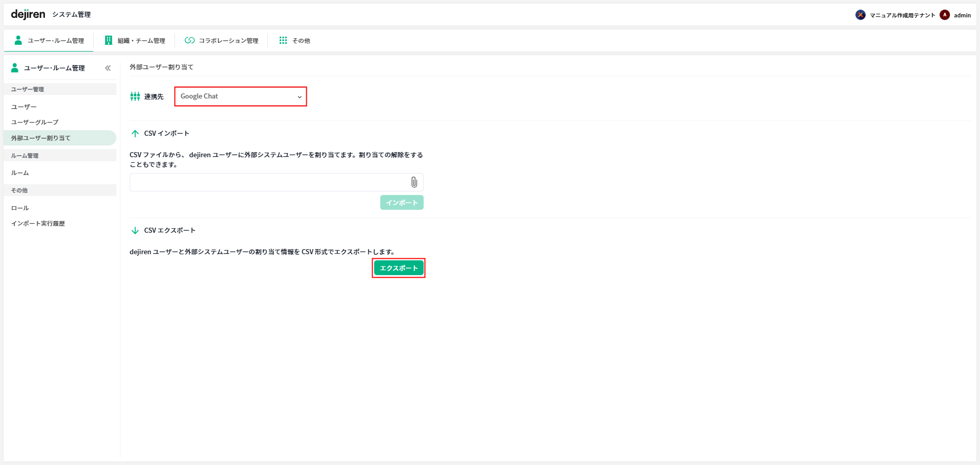Click the CSV import up arrow icon
This screenshot has width=980, height=465.
[135, 134]
